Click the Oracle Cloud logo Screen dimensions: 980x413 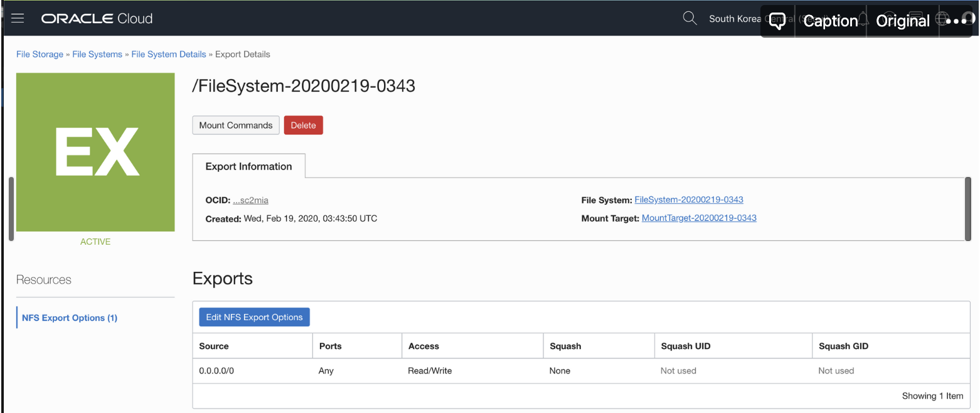tap(97, 19)
